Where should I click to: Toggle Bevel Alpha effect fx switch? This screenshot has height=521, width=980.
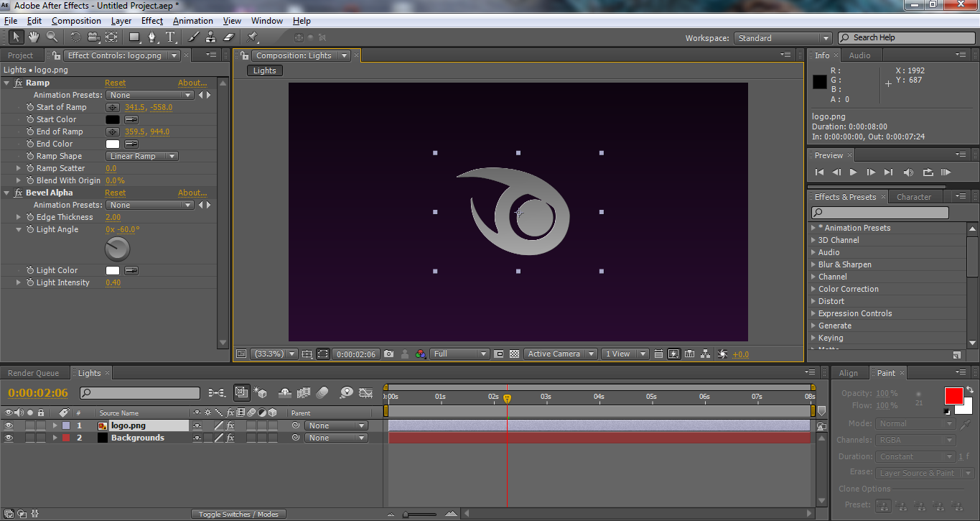tap(19, 193)
